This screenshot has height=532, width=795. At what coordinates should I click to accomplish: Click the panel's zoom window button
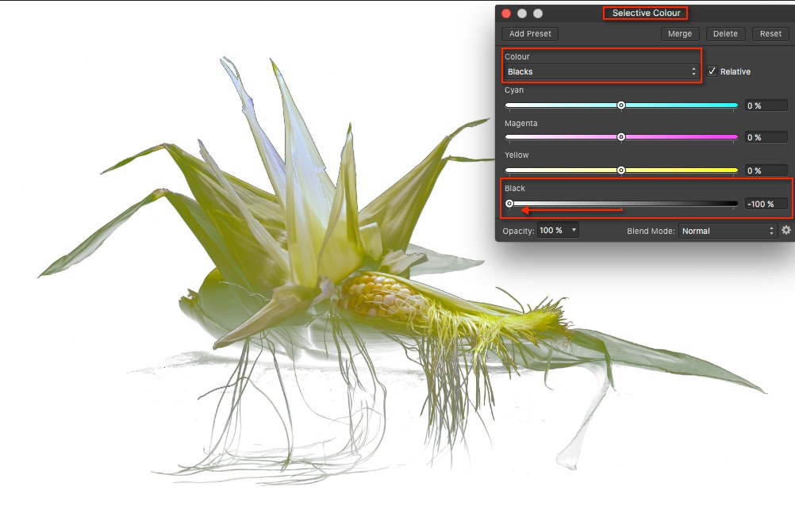538,13
